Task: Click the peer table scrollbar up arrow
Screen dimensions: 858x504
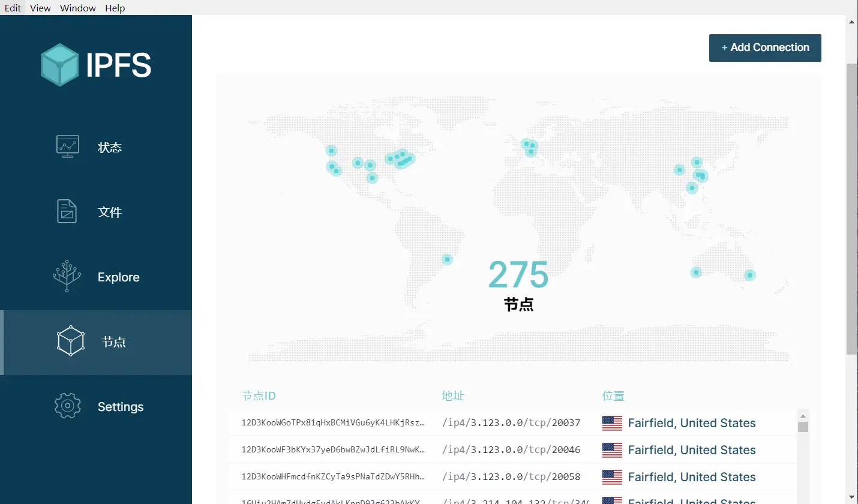Action: (x=803, y=416)
